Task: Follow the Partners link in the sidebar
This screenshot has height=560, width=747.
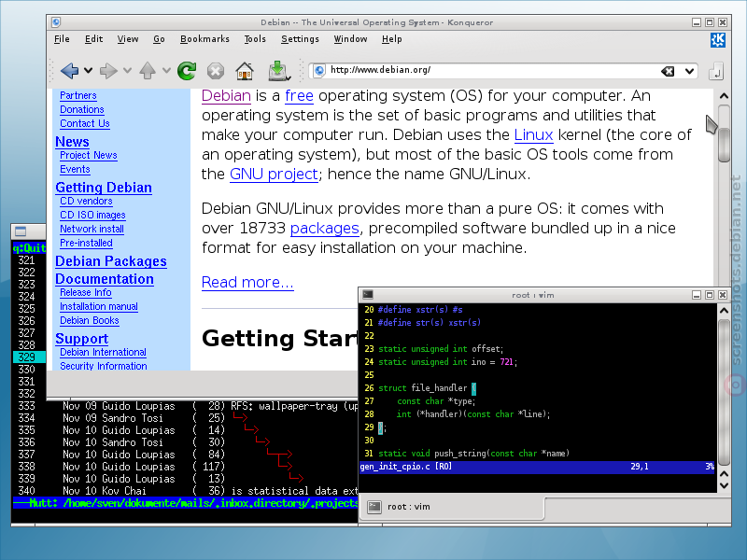Action: pyautogui.click(x=78, y=95)
